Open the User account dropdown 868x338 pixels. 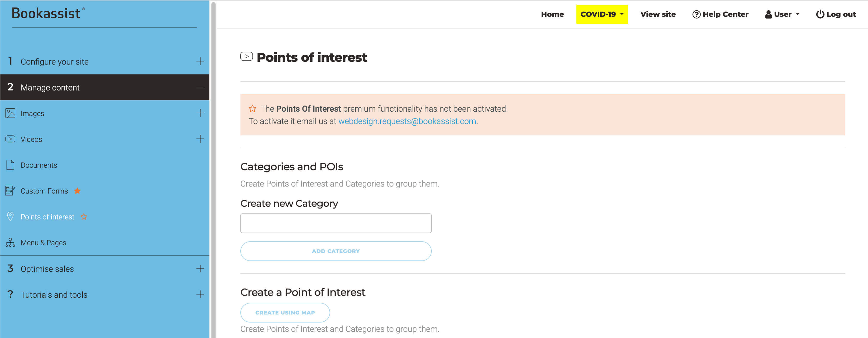click(x=782, y=14)
